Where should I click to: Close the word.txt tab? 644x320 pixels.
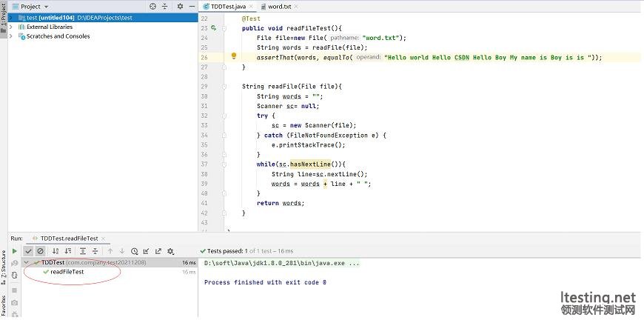point(296,7)
